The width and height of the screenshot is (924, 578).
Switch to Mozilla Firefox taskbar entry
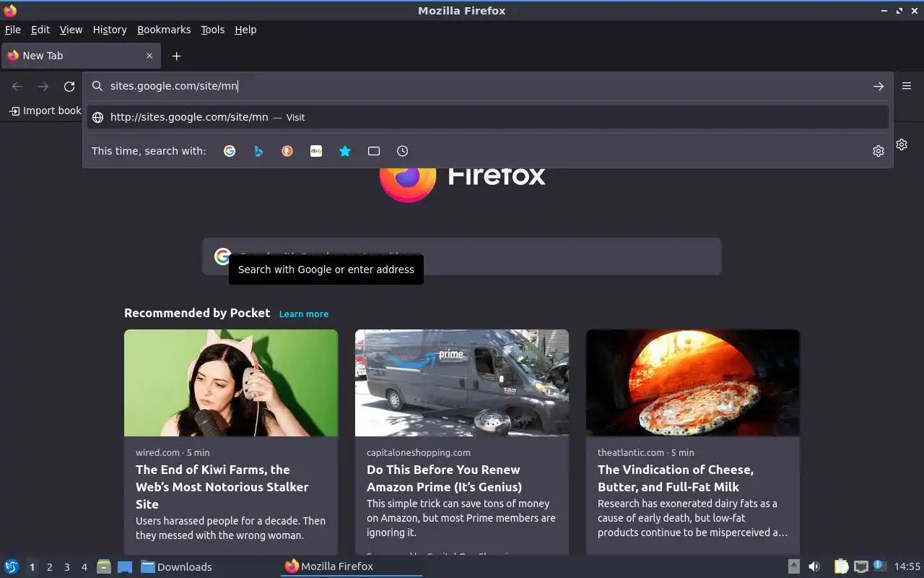[351, 566]
